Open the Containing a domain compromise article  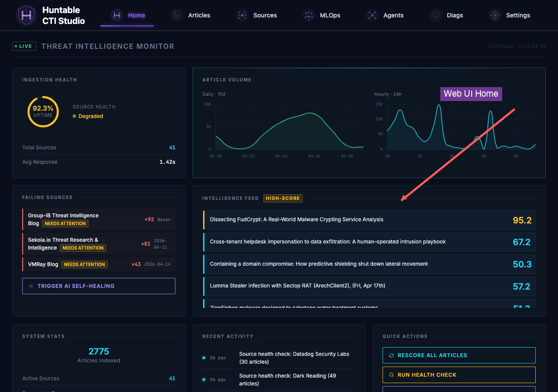coord(369,264)
